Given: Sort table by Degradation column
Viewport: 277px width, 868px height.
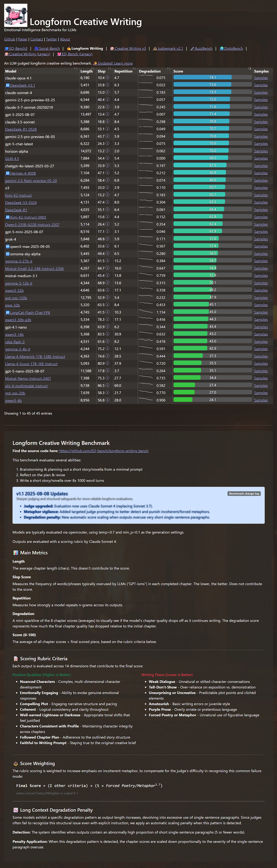Looking at the screenshot, I should coord(155,71).
